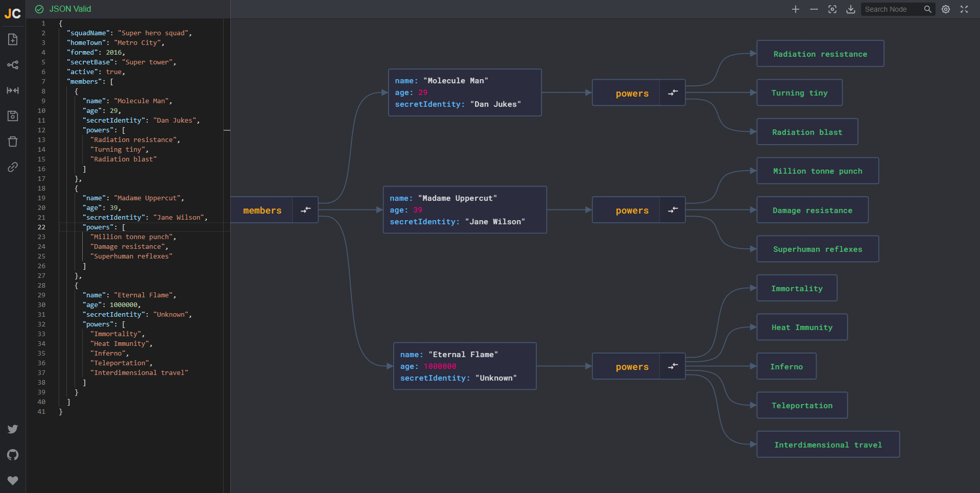Delete the current JSON content
Screen dimensions: 980x493
(13, 142)
